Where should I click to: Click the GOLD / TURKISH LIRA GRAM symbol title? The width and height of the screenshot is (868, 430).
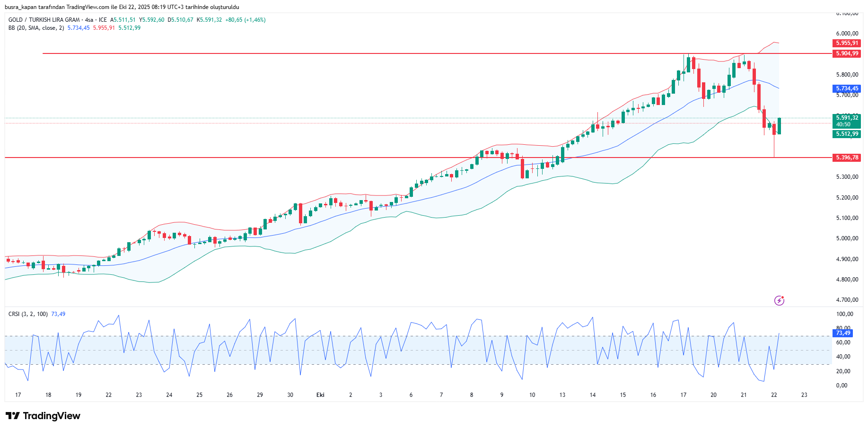[x=44, y=20]
